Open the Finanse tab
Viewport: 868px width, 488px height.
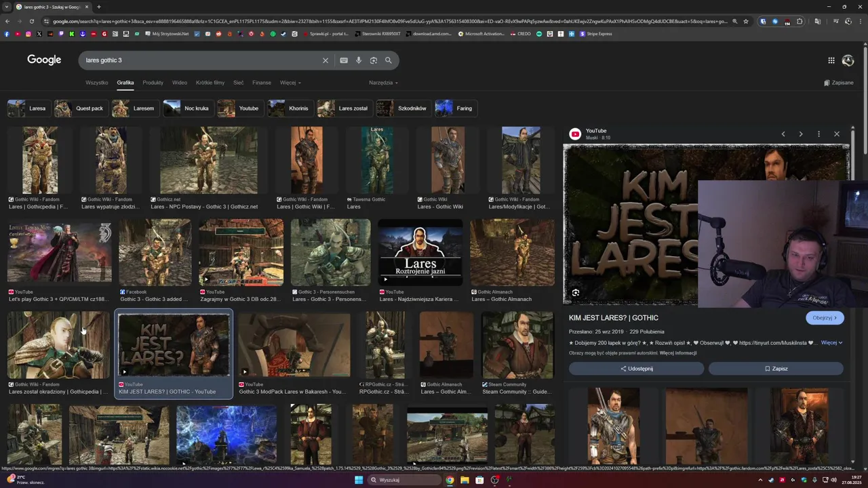262,83
